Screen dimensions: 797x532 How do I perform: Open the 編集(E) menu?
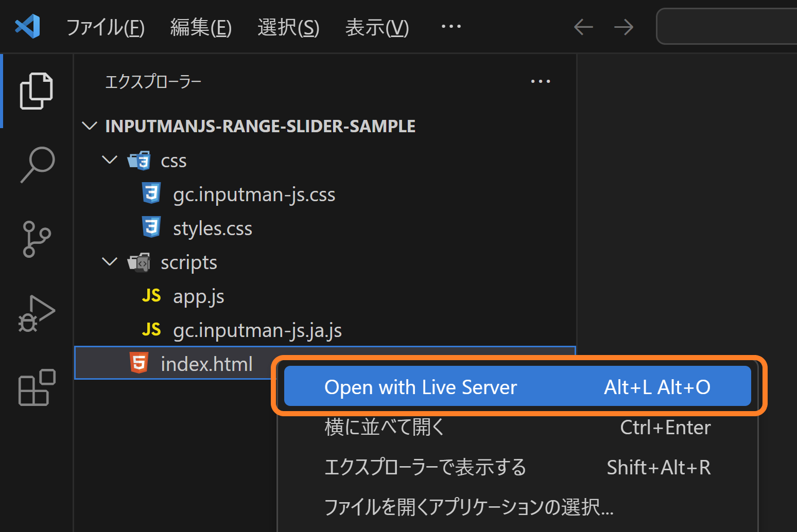point(201,27)
